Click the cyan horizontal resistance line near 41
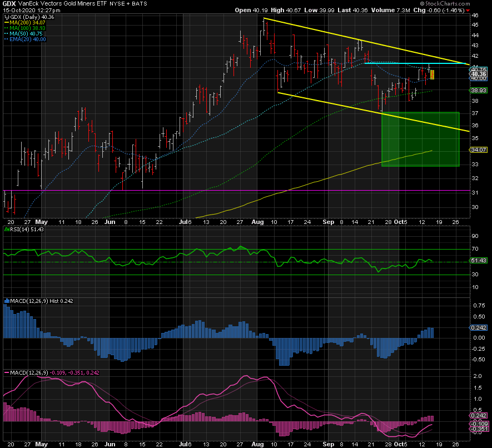The width and height of the screenshot is (492, 448). (415, 63)
